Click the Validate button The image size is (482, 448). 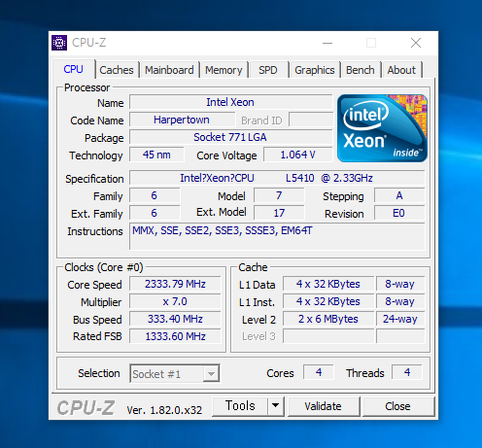(x=324, y=406)
